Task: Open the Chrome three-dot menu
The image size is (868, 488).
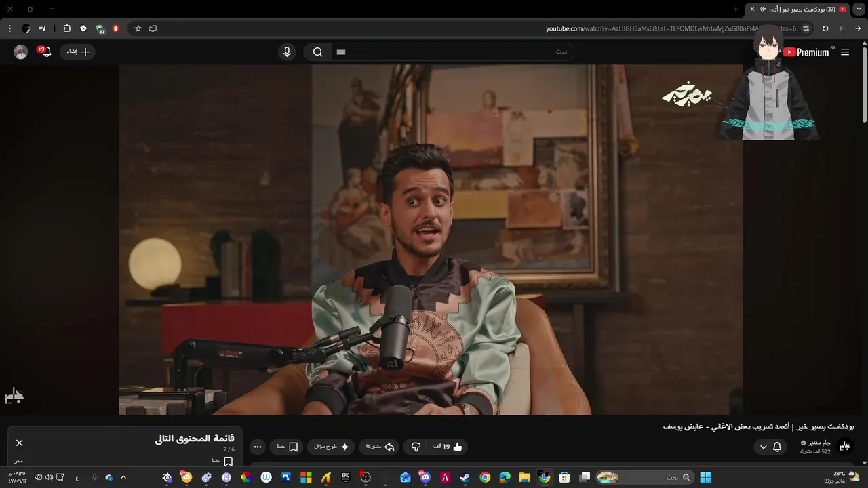Action: [9, 28]
